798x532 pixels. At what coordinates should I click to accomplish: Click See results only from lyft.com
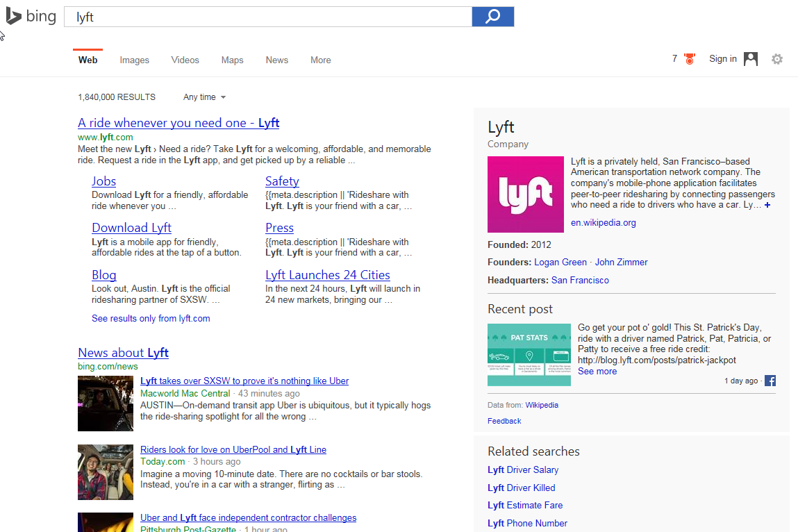point(151,319)
